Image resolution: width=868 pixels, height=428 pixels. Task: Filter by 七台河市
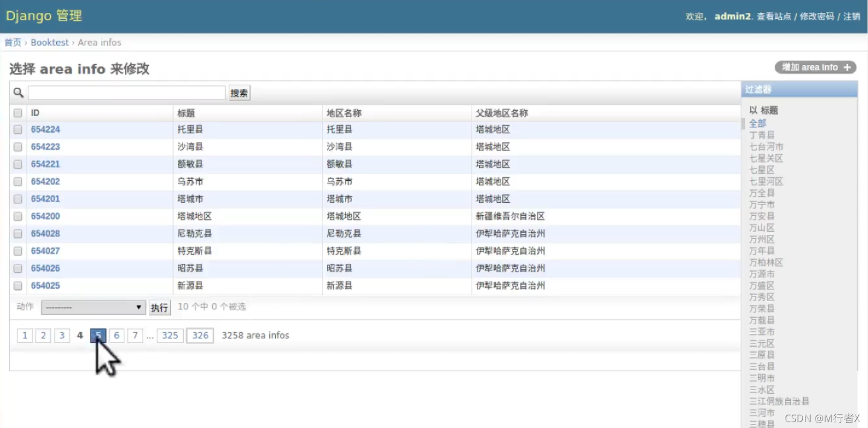click(x=766, y=147)
